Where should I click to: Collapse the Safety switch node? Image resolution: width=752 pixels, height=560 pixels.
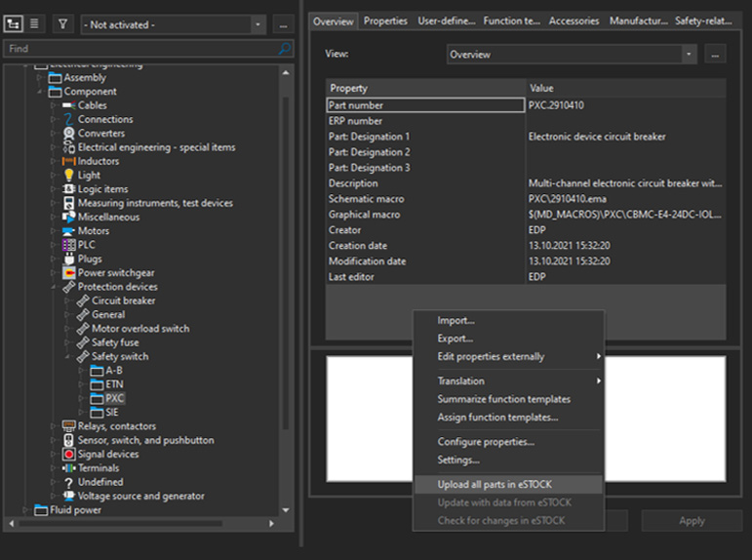(x=67, y=357)
